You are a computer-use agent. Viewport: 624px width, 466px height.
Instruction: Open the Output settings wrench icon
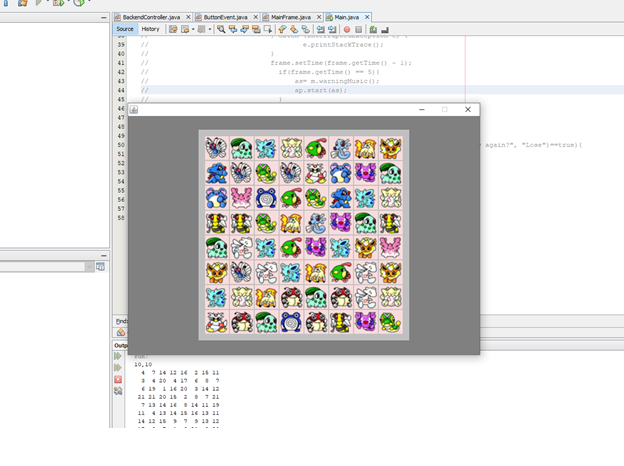click(x=118, y=391)
